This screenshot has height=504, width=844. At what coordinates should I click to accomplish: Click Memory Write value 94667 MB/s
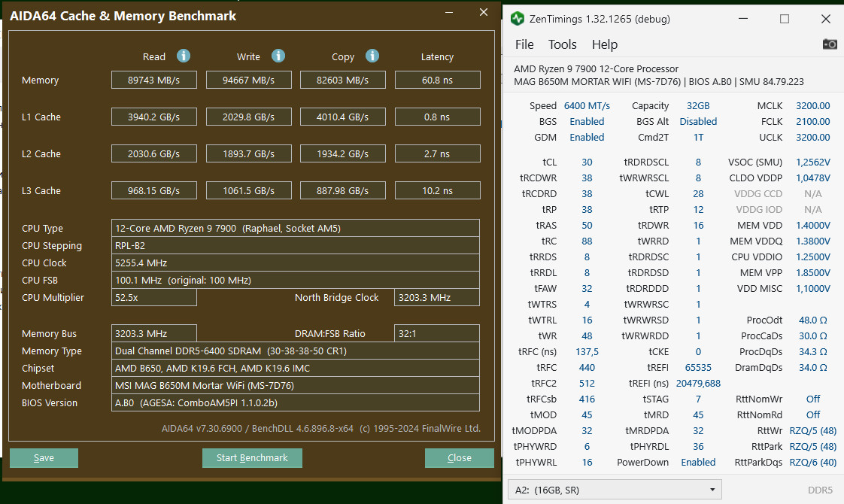point(249,80)
